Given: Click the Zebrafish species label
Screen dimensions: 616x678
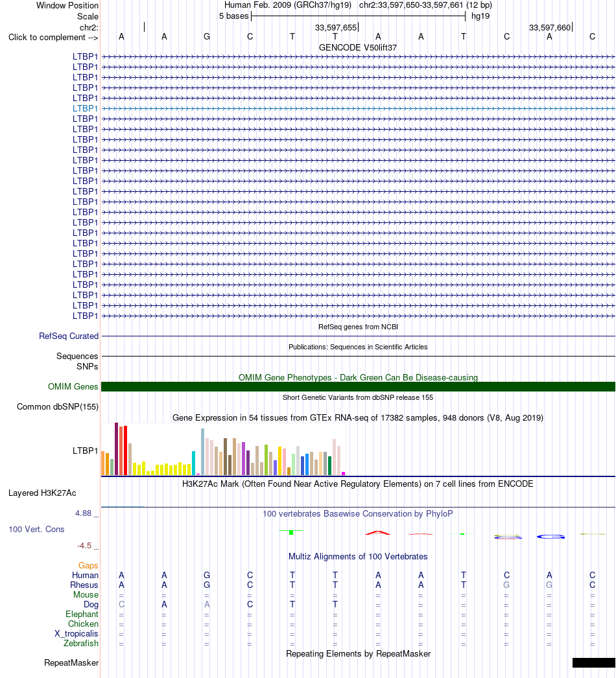Looking at the screenshot, I should 81,644.
